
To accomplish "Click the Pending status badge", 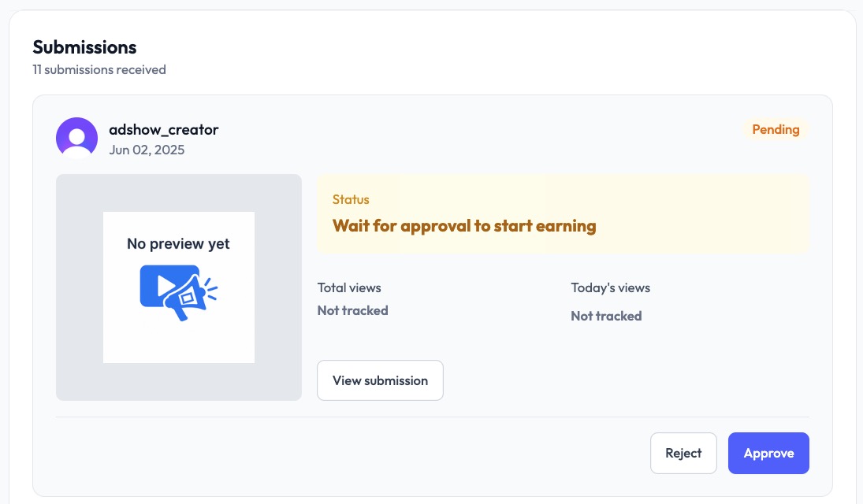I will click(776, 129).
